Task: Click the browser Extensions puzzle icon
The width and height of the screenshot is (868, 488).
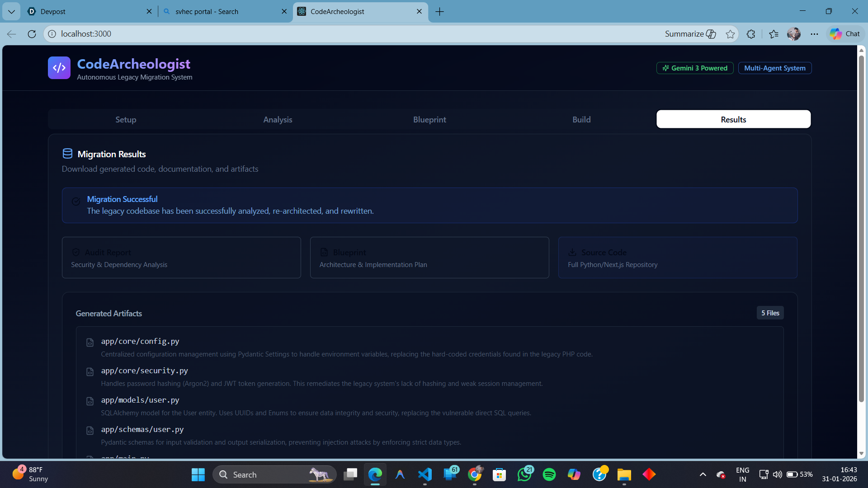Action: [751, 34]
